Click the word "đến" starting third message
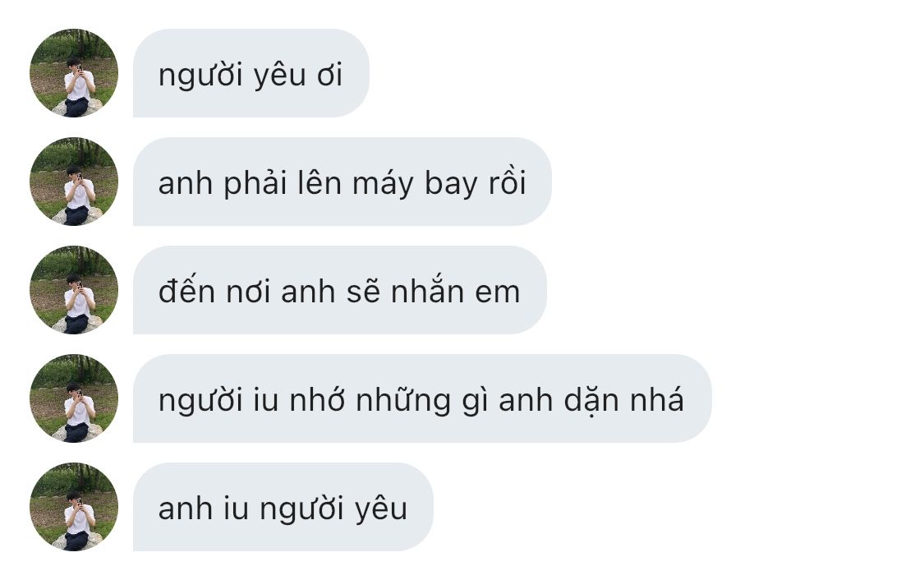 pyautogui.click(x=186, y=291)
